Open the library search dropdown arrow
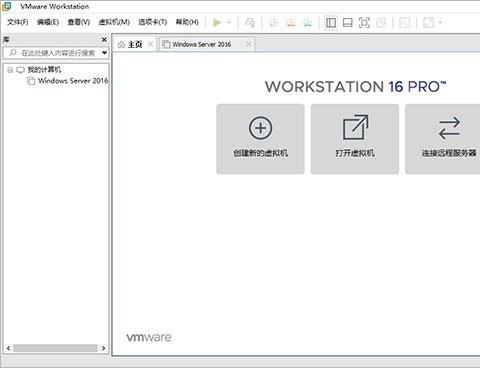480x368 pixels. [x=104, y=53]
